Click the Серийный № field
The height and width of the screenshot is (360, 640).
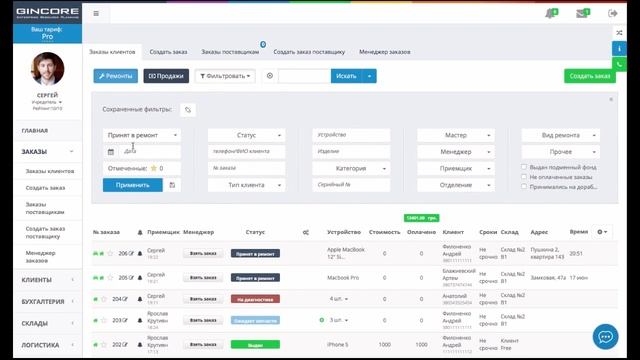351,185
